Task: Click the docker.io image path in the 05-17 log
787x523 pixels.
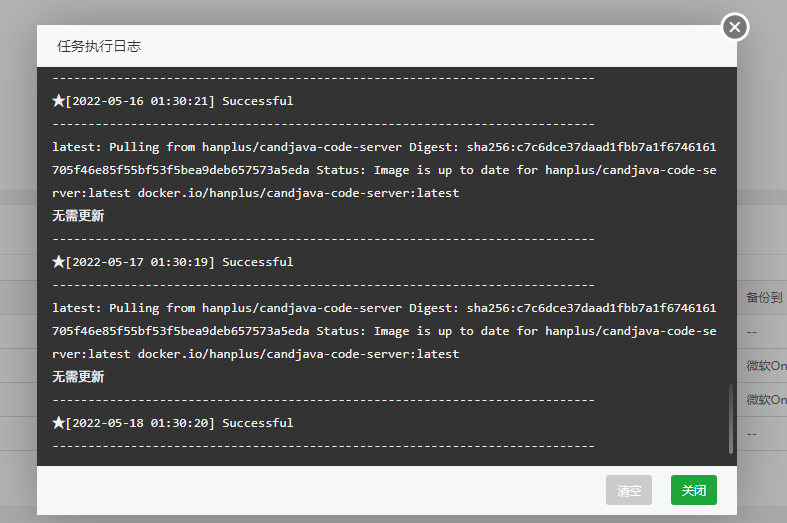Action: point(298,354)
